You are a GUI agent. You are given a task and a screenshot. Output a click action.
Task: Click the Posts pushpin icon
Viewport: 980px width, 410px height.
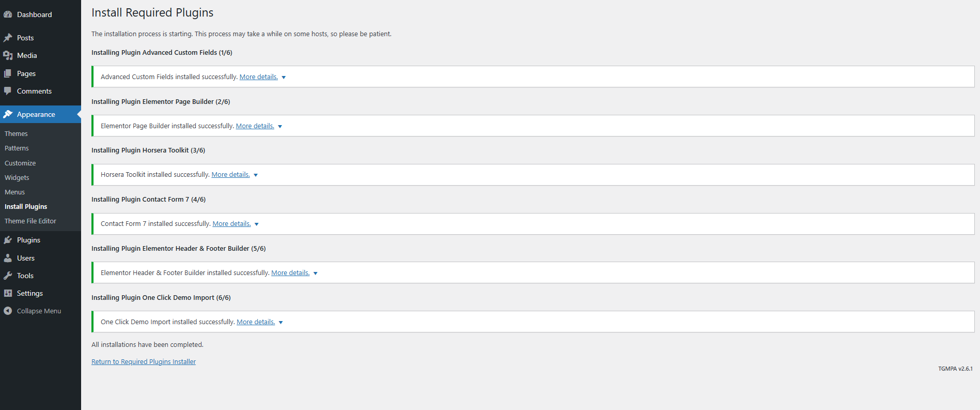coord(8,38)
